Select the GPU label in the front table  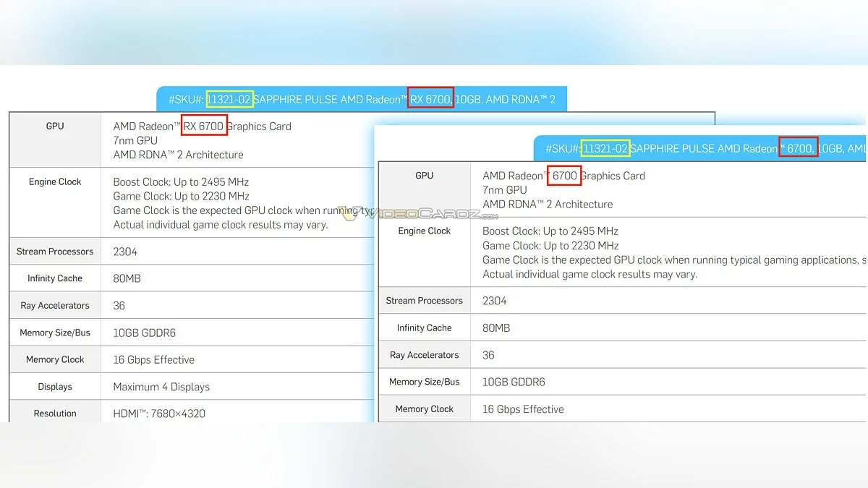click(x=425, y=175)
